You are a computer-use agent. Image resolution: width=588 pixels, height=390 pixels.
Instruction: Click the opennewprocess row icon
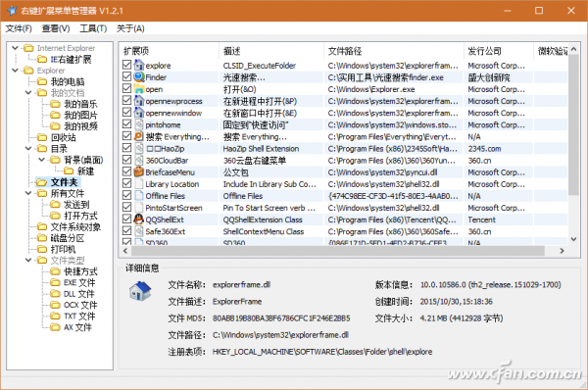click(x=139, y=101)
